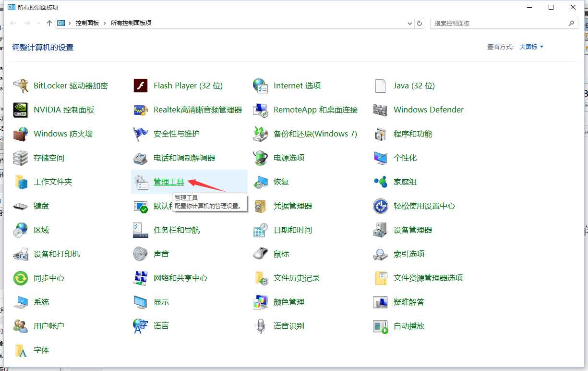Click the 家庭组 icon
The width and height of the screenshot is (588, 371).
[x=380, y=182]
